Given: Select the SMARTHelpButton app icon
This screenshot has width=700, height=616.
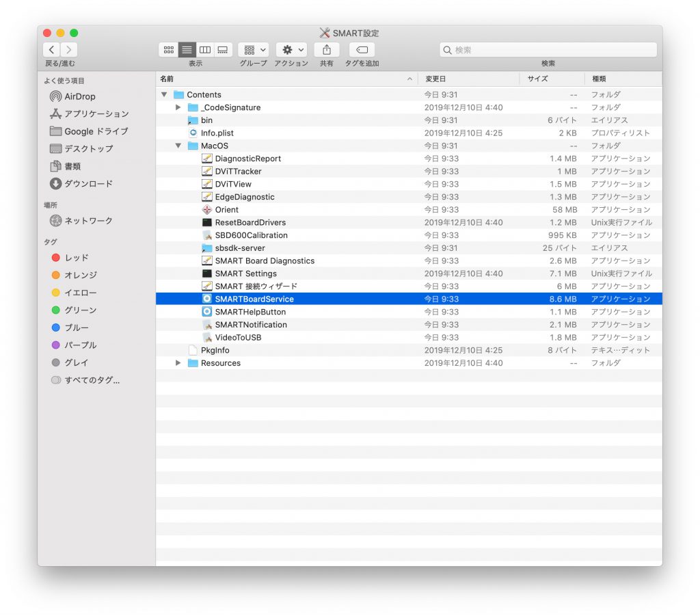Looking at the screenshot, I should click(x=206, y=312).
